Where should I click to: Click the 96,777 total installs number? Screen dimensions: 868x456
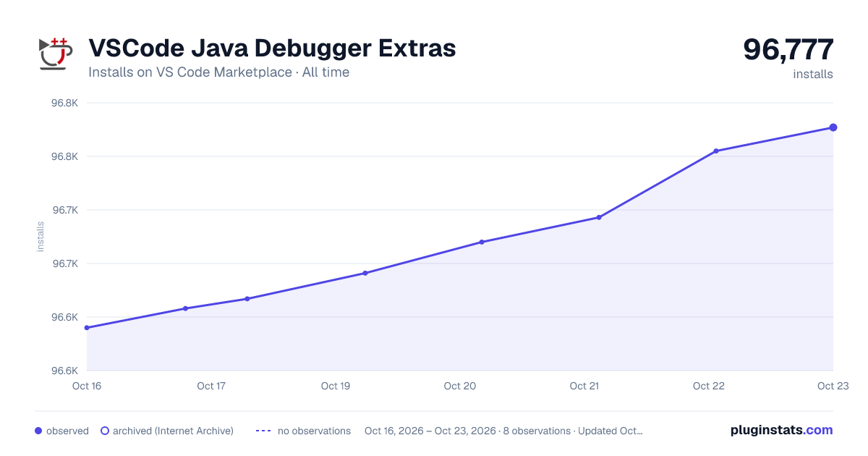click(x=788, y=49)
